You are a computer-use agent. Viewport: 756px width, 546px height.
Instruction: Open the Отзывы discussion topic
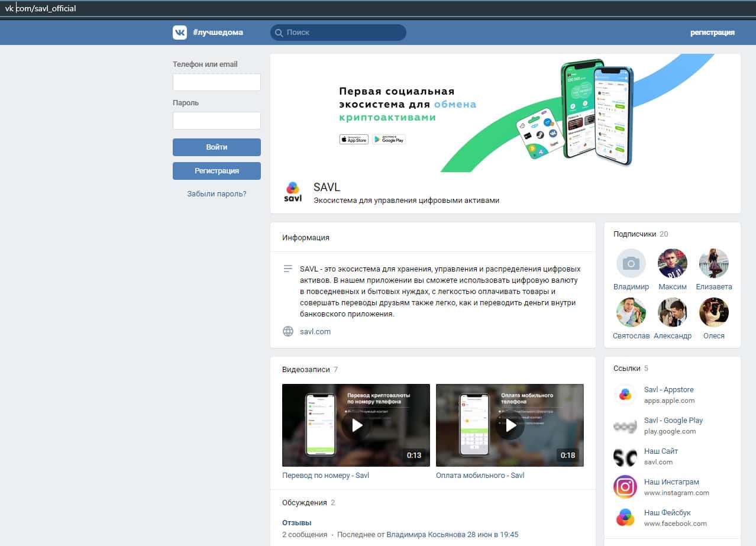coord(296,523)
